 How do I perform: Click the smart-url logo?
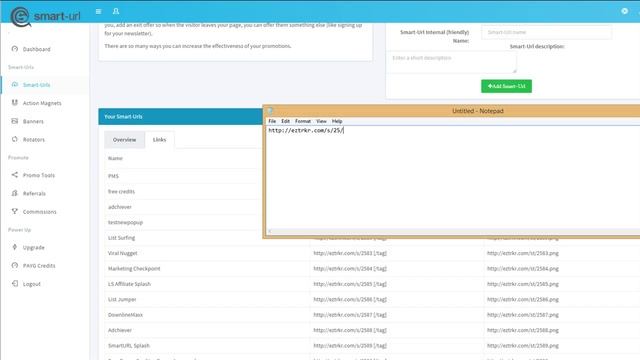click(x=45, y=16)
